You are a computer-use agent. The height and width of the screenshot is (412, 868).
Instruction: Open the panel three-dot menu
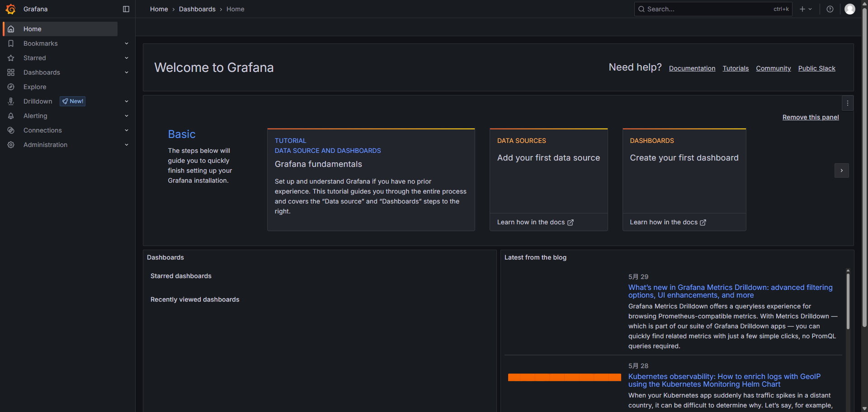coord(848,103)
